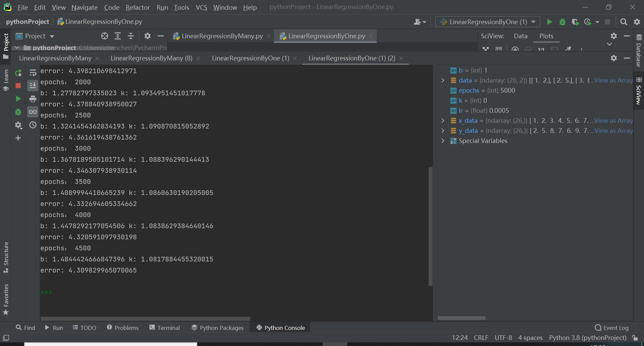Screen dimensions: 644x346
Task: Close the LinearRegressionByOne.py editor tab
Action: pos(371,36)
